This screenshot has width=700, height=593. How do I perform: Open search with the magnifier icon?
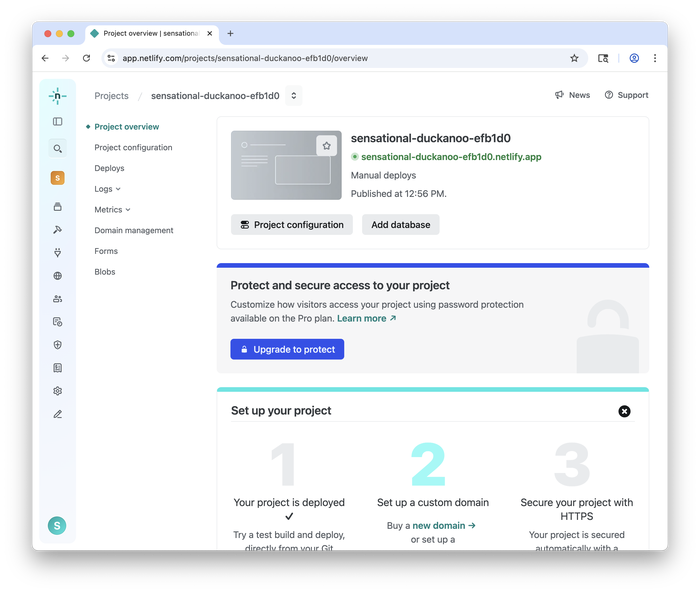click(58, 148)
